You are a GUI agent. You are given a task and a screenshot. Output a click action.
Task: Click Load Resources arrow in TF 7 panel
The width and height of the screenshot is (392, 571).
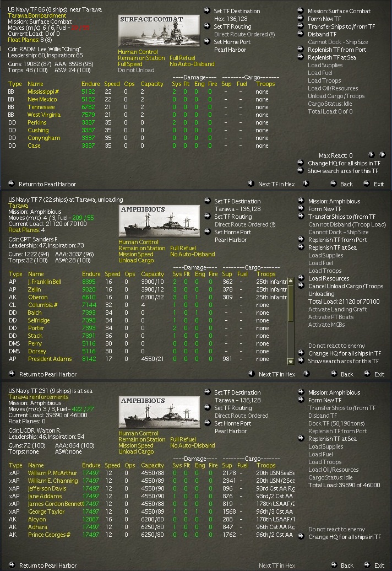tap(301, 278)
